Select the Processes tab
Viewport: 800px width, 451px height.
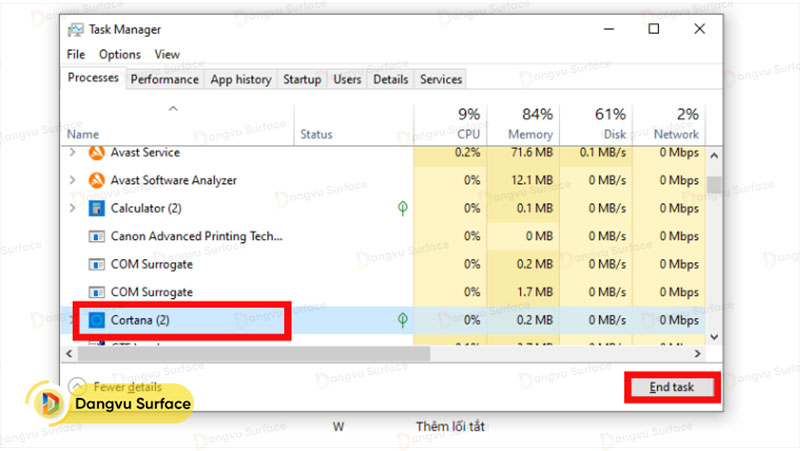point(93,78)
